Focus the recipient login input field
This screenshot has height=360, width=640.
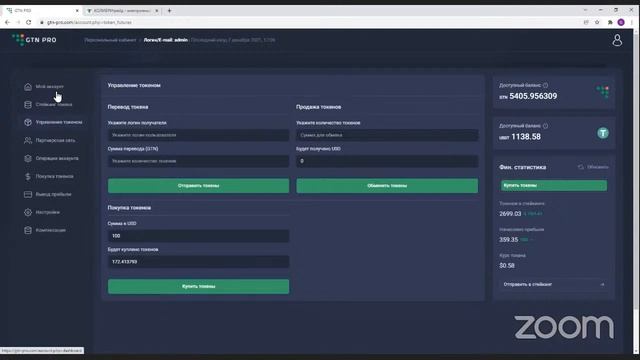click(198, 135)
